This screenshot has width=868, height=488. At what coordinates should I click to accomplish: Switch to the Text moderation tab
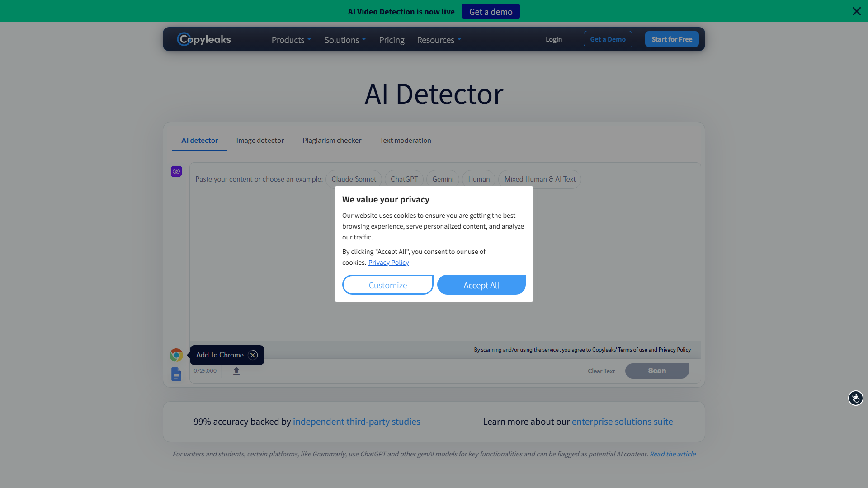406,141
